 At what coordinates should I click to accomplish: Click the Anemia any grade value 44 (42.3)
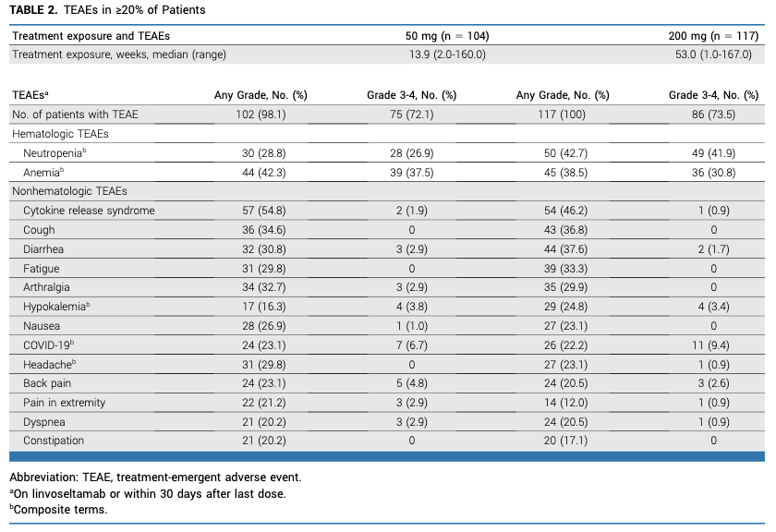[x=264, y=173]
